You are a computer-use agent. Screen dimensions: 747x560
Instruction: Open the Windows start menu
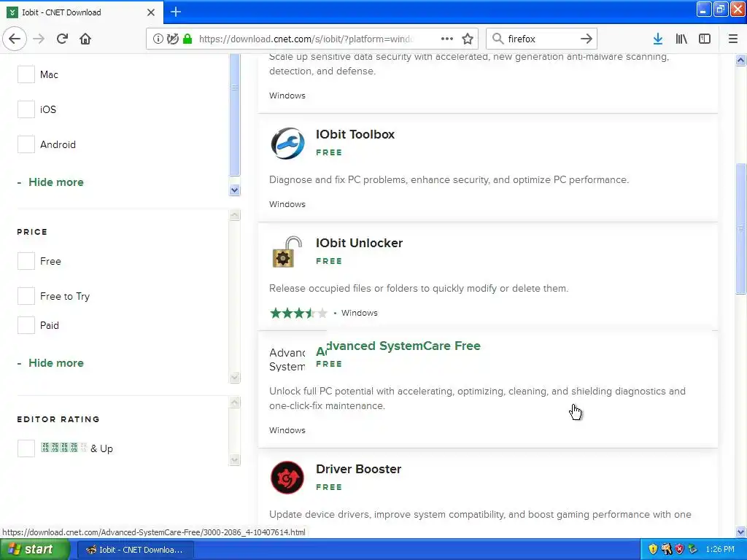[35, 549]
